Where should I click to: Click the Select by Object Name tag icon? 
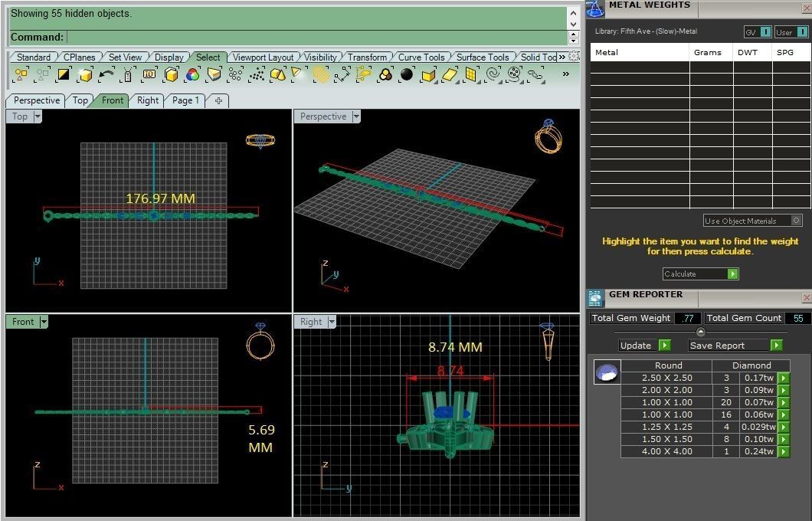(x=128, y=75)
